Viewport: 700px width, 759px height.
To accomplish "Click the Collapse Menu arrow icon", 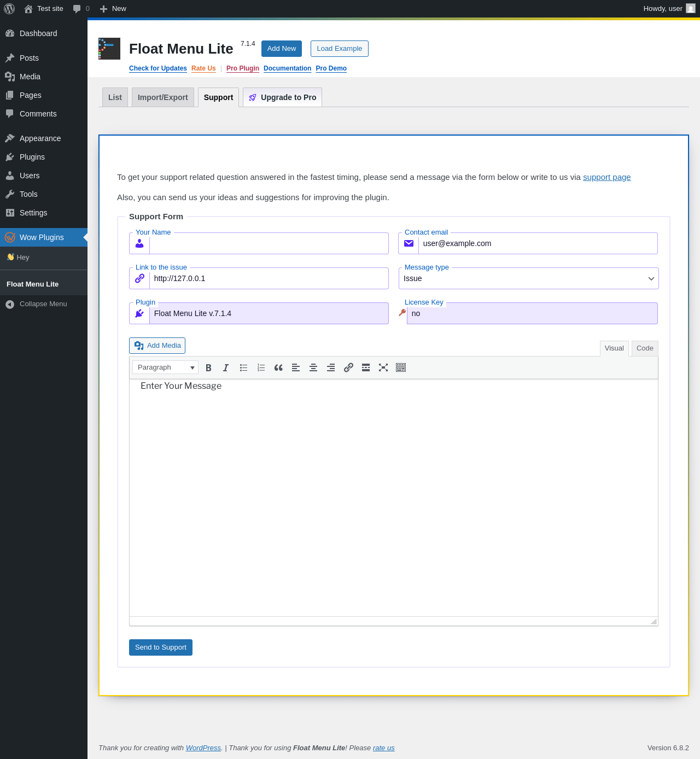I will (10, 304).
